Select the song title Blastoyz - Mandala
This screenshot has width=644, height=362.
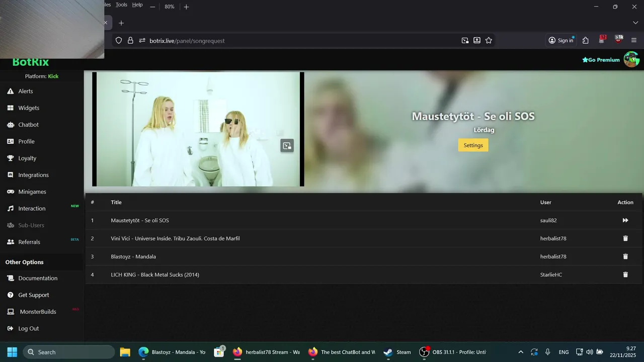(x=133, y=256)
